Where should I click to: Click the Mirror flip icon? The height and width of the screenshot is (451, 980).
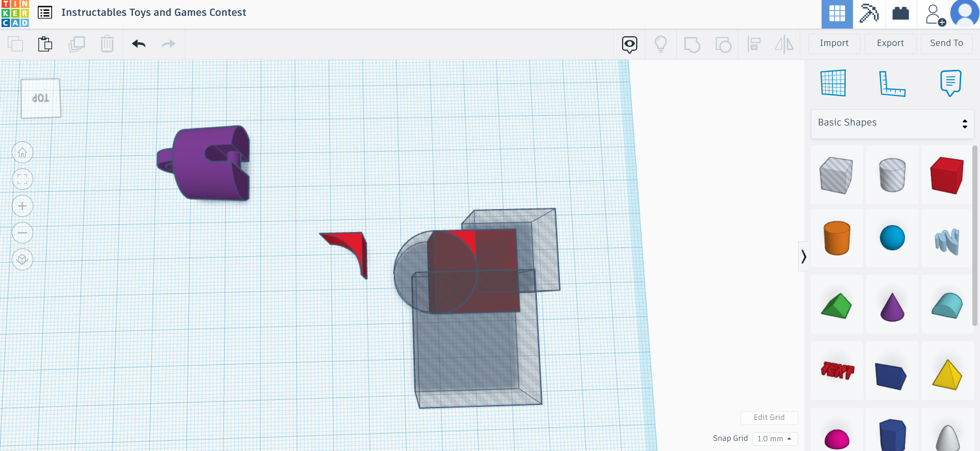tap(784, 44)
